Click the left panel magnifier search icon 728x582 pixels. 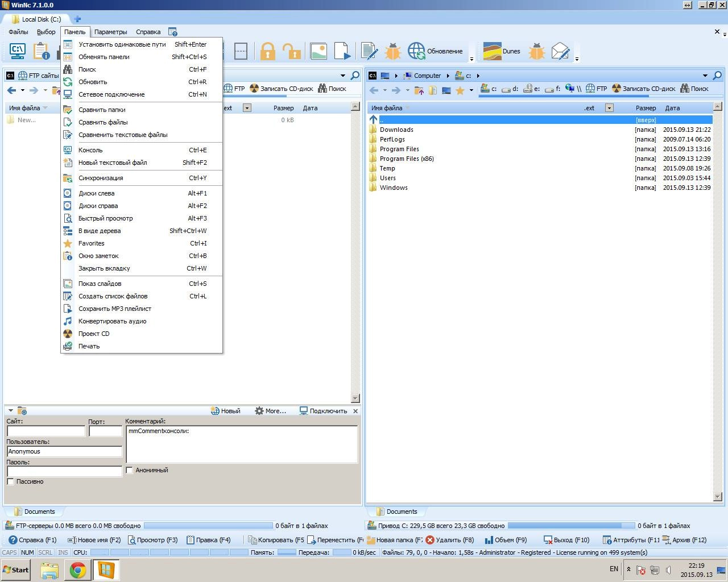tap(355, 75)
